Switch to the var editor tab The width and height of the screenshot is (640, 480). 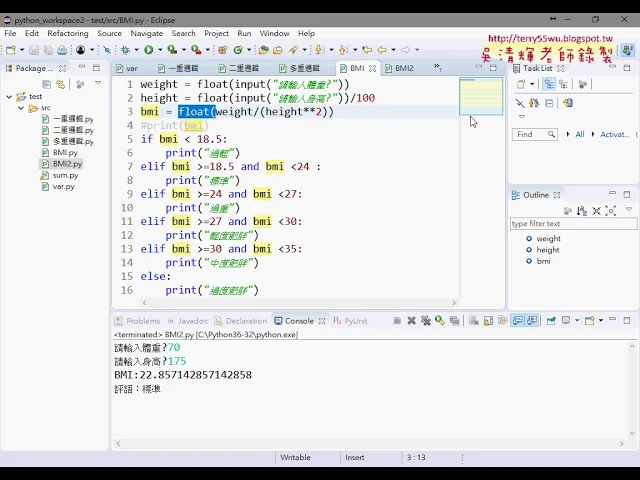(x=127, y=68)
